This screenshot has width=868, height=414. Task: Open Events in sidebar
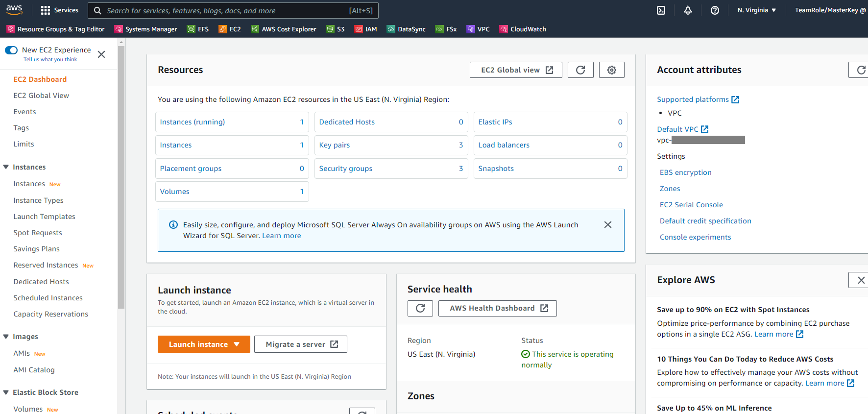pyautogui.click(x=24, y=112)
